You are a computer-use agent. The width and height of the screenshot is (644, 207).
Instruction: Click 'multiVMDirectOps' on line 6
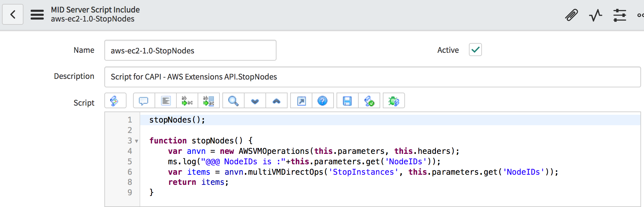tap(286, 172)
